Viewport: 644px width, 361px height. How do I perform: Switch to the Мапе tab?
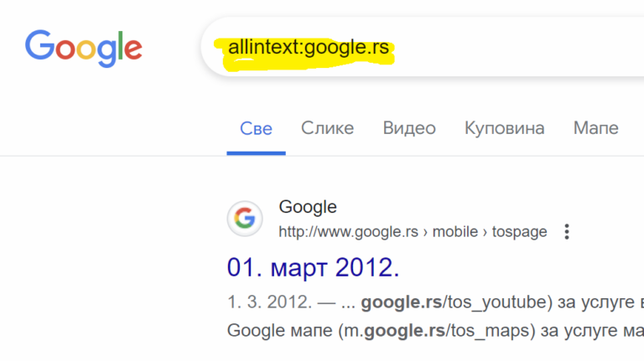click(x=596, y=128)
